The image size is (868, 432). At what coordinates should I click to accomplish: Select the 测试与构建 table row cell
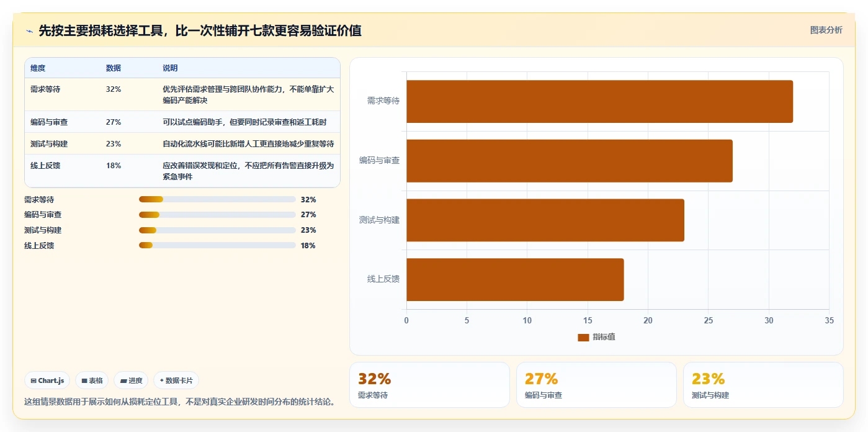pyautogui.click(x=49, y=144)
